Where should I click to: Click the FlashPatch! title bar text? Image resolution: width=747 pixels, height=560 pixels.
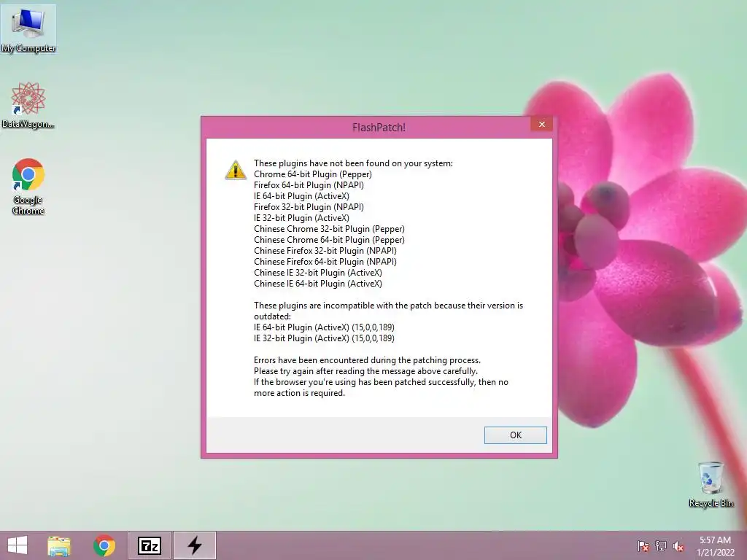pyautogui.click(x=379, y=127)
